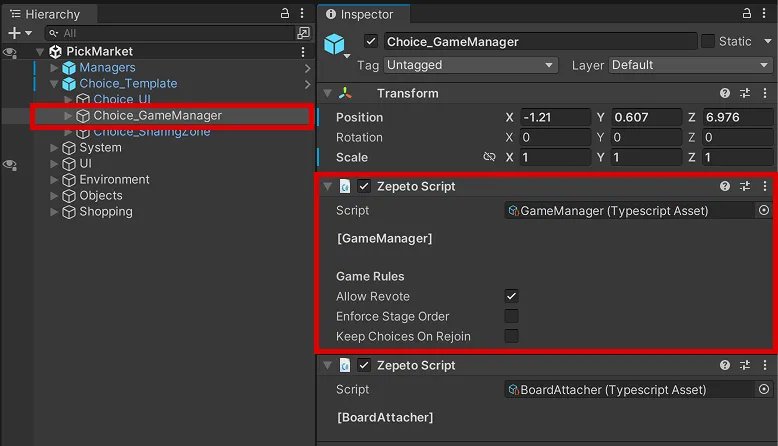Open Static flags dropdown arrow
Image resolution: width=778 pixels, height=446 pixels.
pos(768,41)
